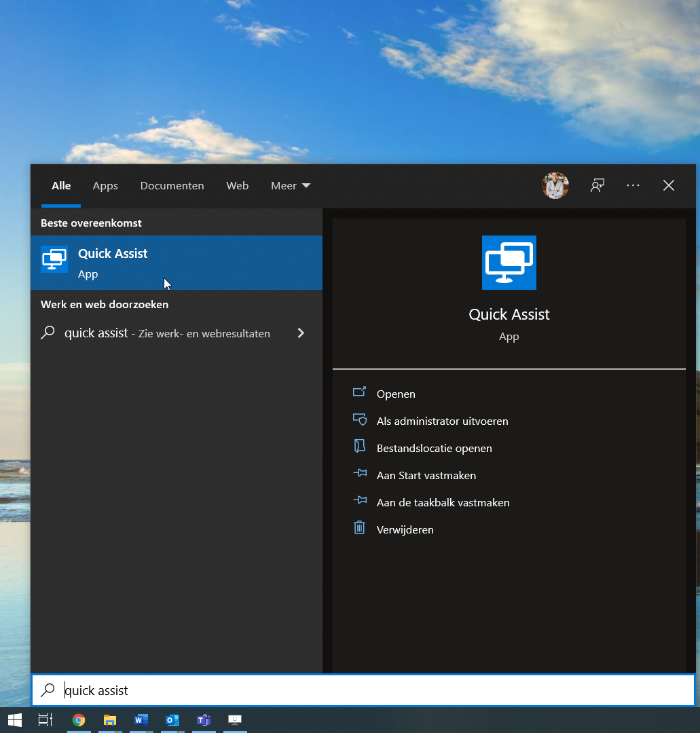Click the file location folder icon
Screen dimensions: 700x733
point(359,446)
